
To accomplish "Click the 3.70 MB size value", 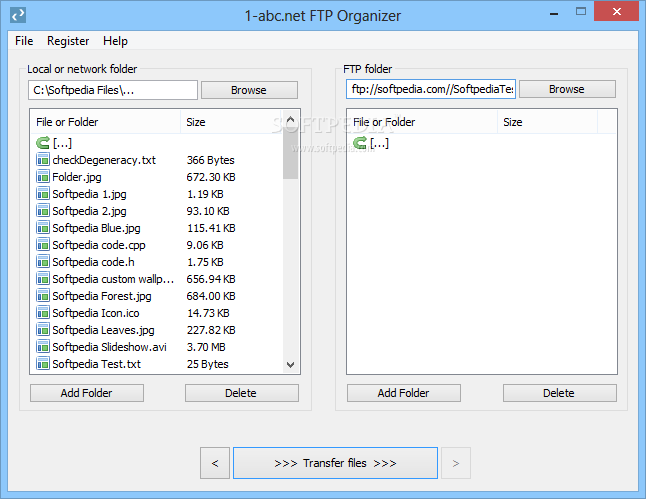I will 206,347.
